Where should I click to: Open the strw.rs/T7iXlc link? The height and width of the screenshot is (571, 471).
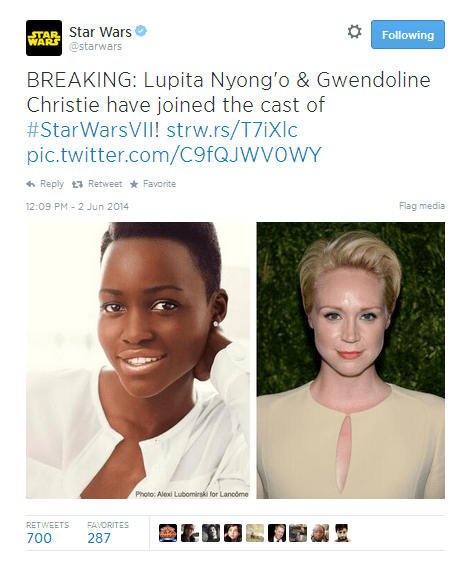coord(232,130)
